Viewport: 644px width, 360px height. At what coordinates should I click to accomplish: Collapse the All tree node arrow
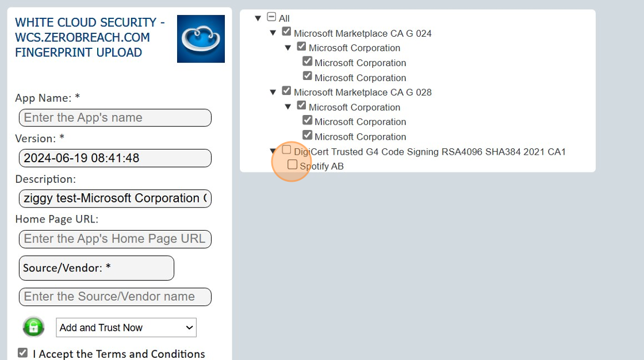[x=258, y=18]
